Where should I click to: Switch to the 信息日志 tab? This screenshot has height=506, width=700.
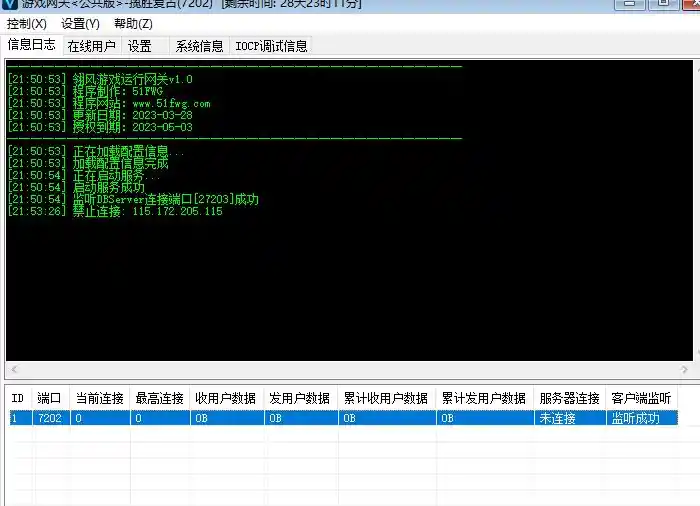[x=31, y=45]
